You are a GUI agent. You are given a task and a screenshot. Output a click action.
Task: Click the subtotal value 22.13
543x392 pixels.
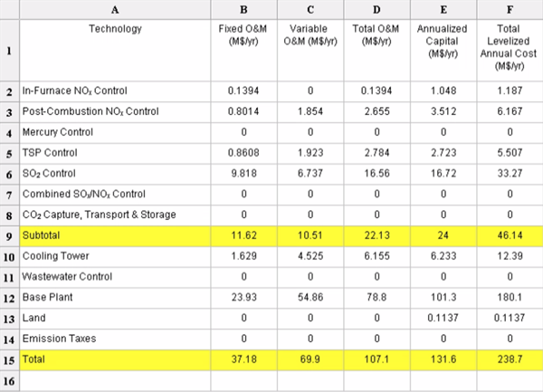(376, 236)
